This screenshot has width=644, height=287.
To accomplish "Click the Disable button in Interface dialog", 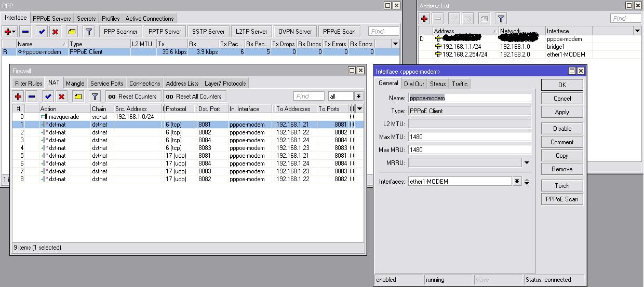I will [562, 129].
